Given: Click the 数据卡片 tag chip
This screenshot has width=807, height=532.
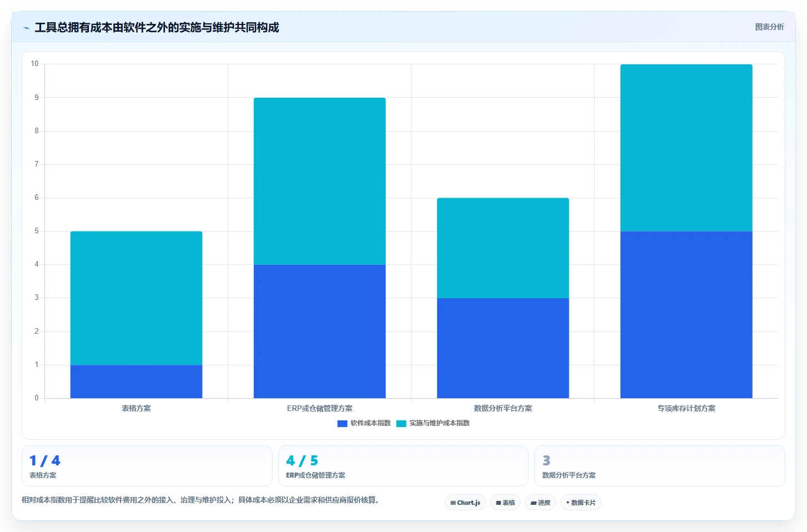Looking at the screenshot, I should pyautogui.click(x=581, y=503).
